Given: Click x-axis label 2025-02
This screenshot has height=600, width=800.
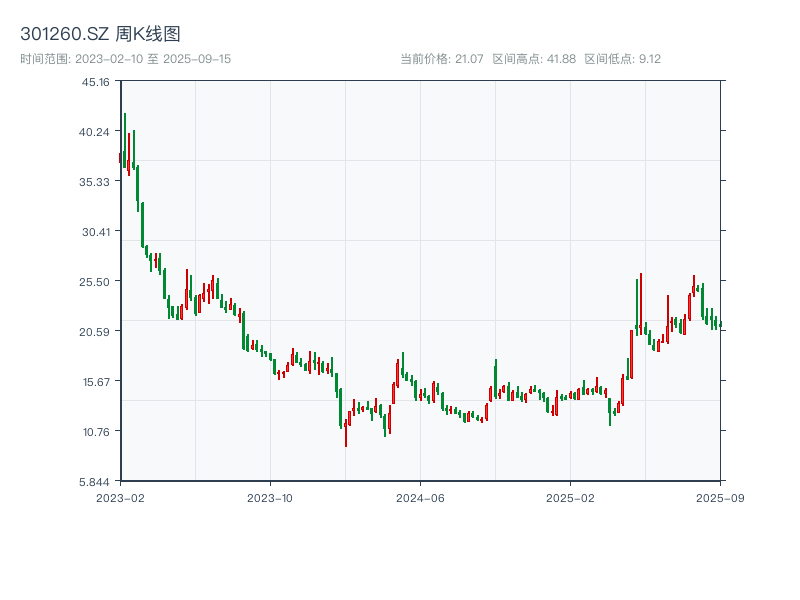Looking at the screenshot, I should coord(570,498).
